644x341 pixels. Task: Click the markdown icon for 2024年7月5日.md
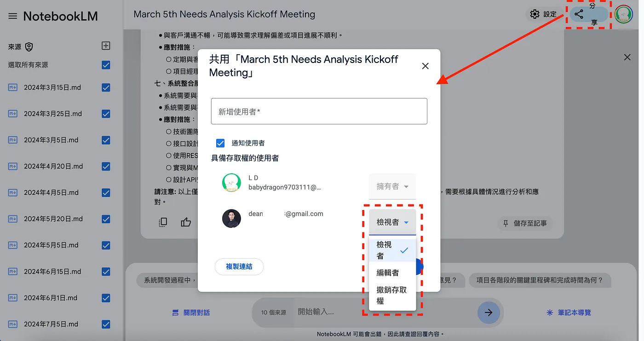[13, 324]
